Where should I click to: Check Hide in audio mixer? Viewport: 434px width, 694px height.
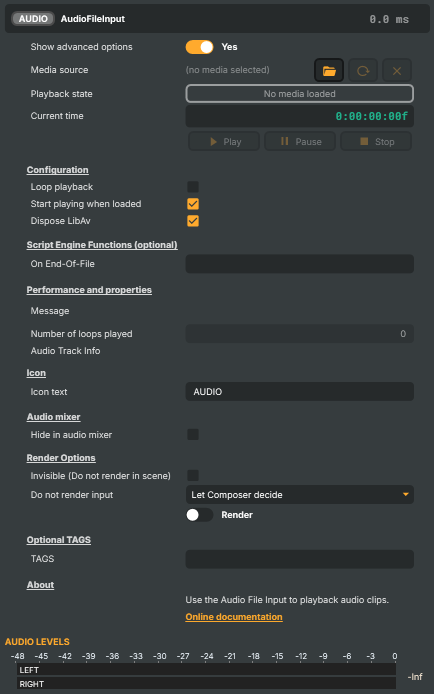pyautogui.click(x=193, y=435)
